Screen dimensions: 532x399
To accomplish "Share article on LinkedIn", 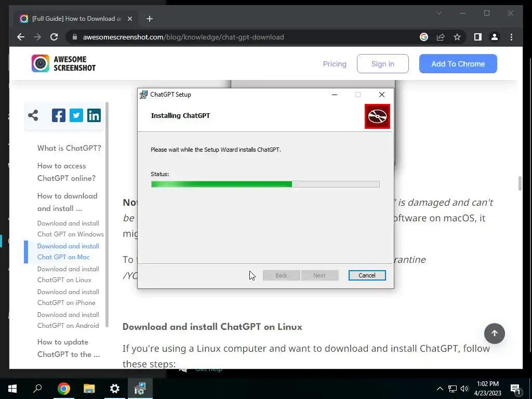I will point(94,115).
